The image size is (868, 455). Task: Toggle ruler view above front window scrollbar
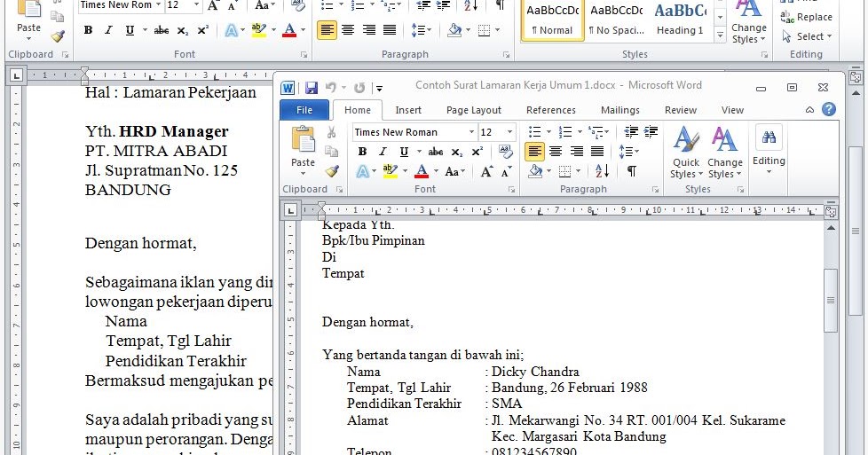pyautogui.click(x=831, y=211)
